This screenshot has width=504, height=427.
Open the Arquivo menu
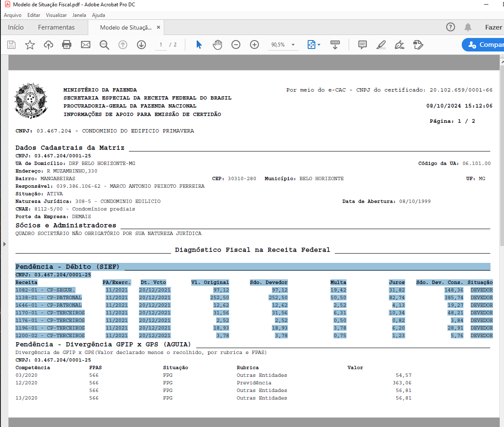[x=13, y=15]
